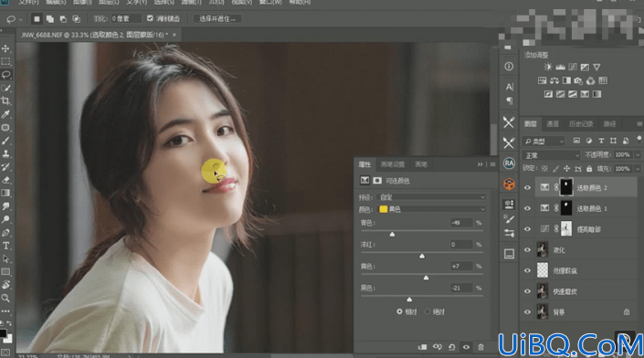Switch to the 通道 channels tab

pyautogui.click(x=553, y=124)
